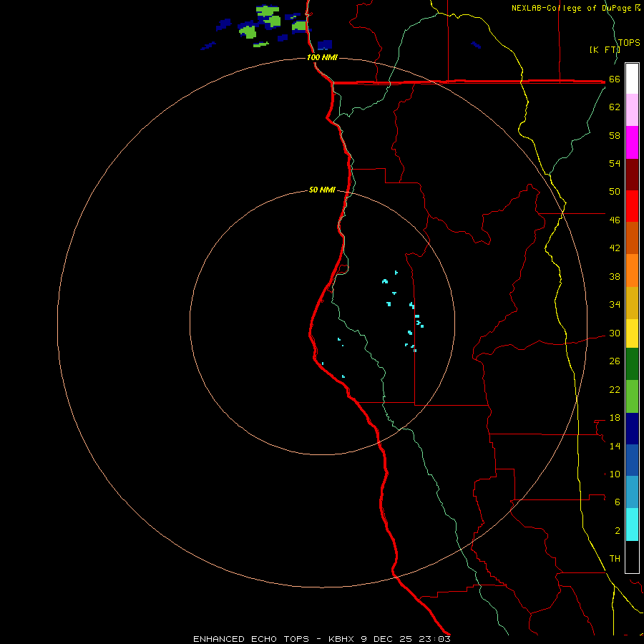Click the dark orange legend swatch
Viewport: 644px width, 644px height.
(632, 238)
